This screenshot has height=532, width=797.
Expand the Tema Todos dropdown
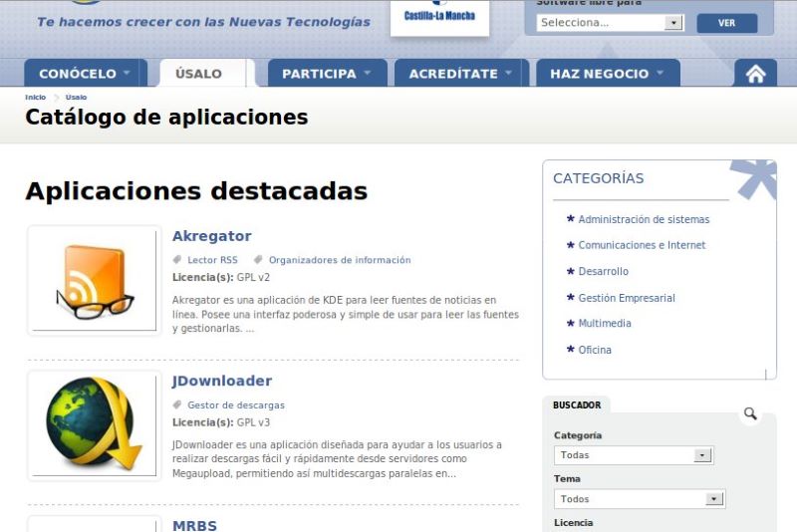click(640, 499)
